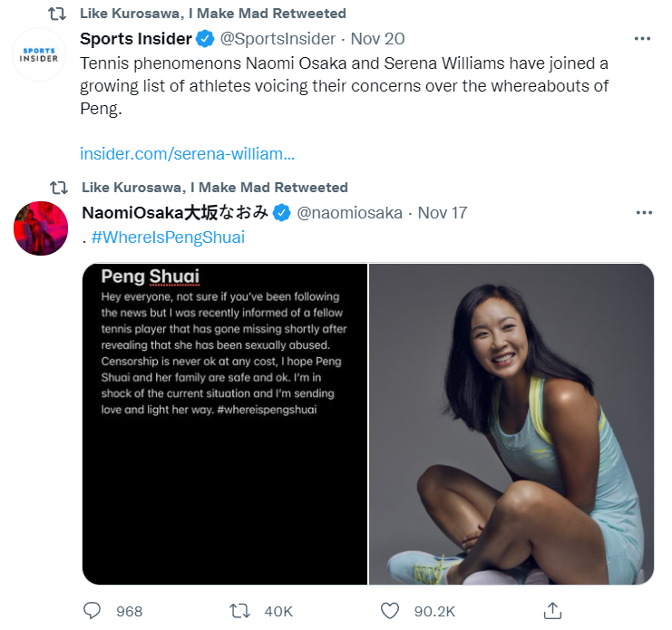
Task: Retweet Naomi Osaka's #WhereIsPengShuai tweet
Action: tap(240, 610)
